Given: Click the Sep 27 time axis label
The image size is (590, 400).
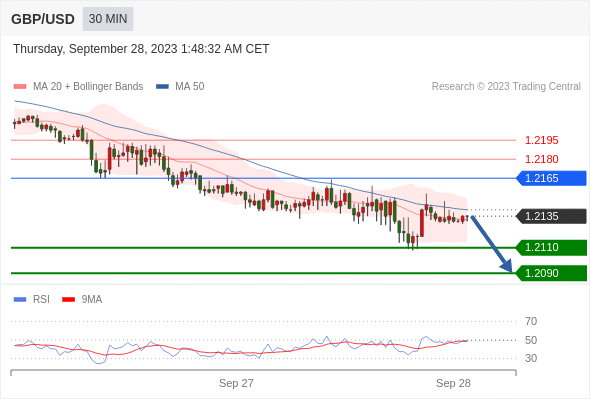Looking at the screenshot, I should (236, 383).
